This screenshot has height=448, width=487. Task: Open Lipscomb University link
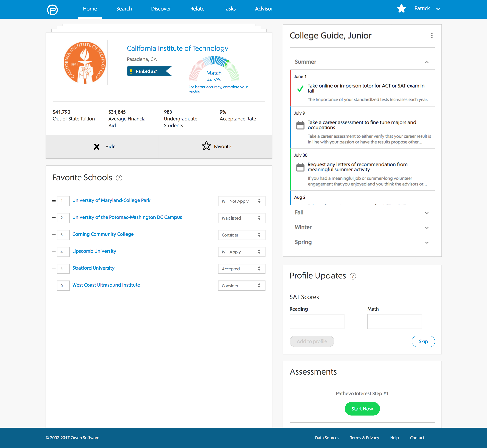(94, 251)
